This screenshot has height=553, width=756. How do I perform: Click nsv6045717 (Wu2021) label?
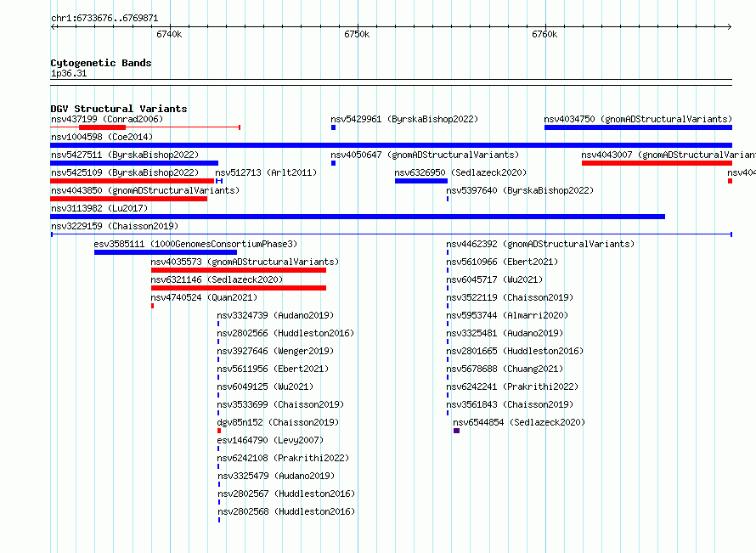[494, 279]
